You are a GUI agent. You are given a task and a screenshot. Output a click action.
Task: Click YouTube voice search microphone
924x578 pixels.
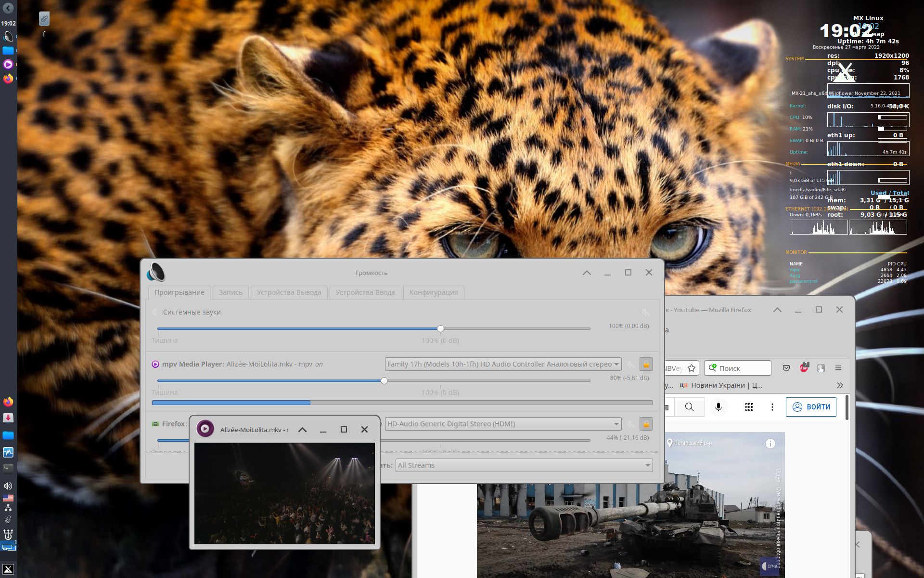pos(718,407)
